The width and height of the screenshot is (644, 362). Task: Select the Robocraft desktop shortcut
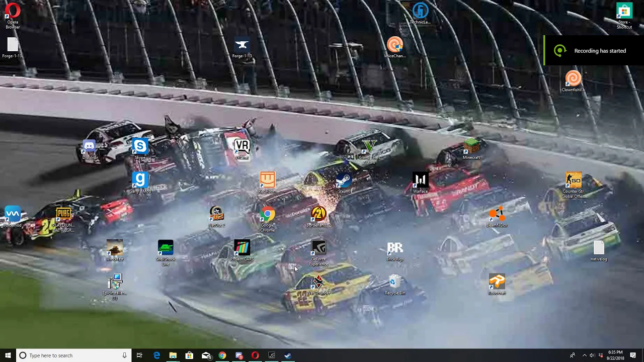tap(497, 284)
